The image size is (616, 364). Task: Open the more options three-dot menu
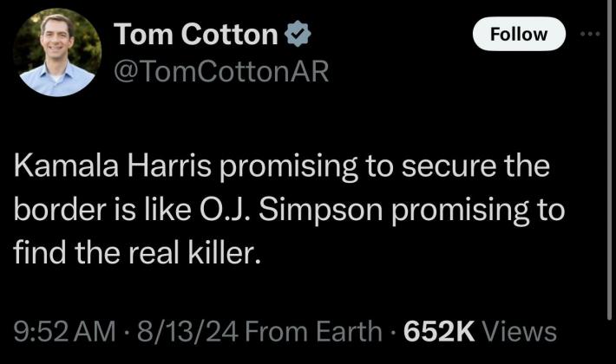[590, 34]
